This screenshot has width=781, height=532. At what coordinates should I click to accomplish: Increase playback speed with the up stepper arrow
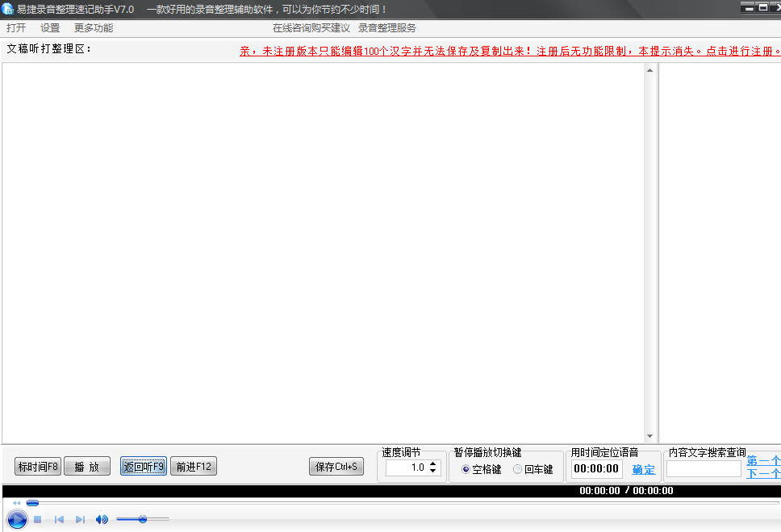coord(432,463)
